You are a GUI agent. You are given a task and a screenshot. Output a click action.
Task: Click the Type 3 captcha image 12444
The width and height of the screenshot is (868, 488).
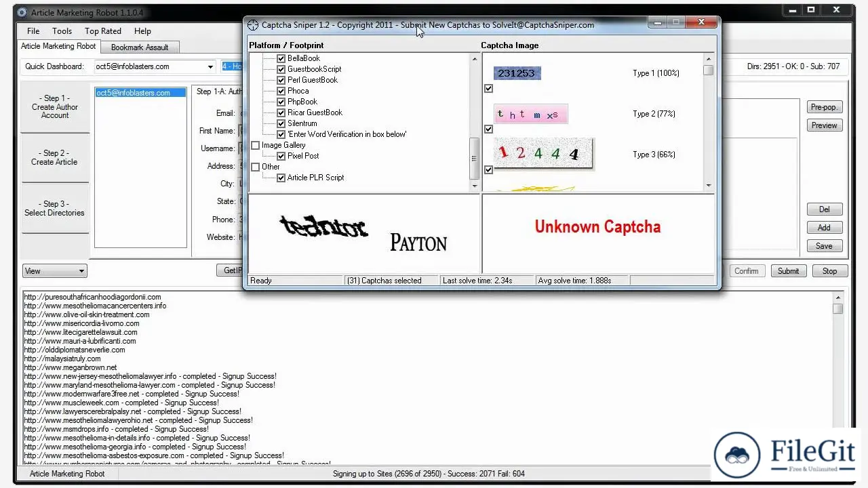(x=543, y=154)
